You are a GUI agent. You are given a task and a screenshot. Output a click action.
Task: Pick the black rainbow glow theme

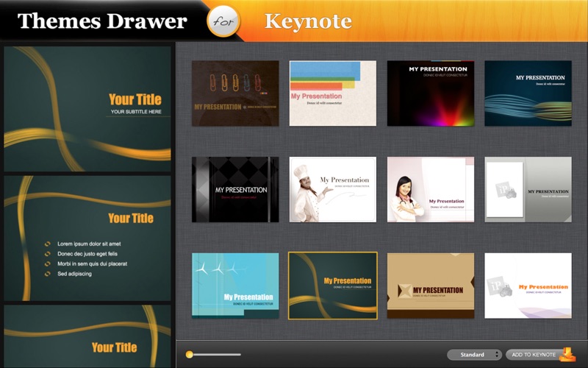click(431, 93)
